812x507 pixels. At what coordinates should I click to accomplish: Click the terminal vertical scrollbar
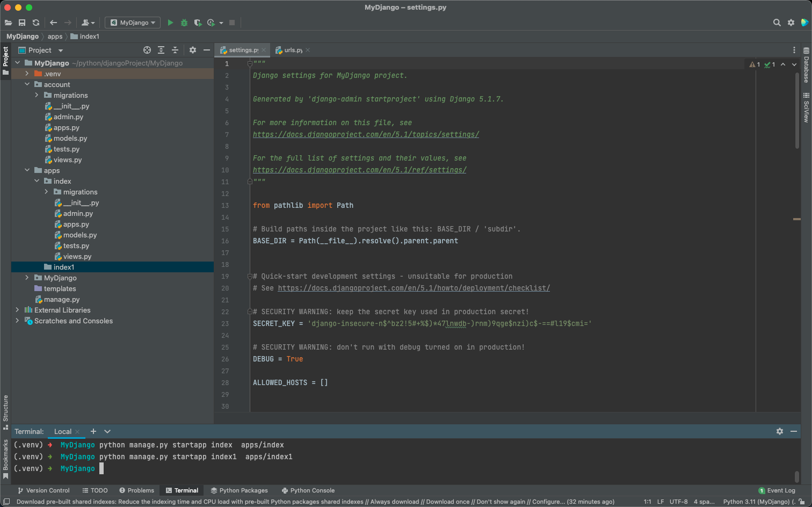pos(797,476)
